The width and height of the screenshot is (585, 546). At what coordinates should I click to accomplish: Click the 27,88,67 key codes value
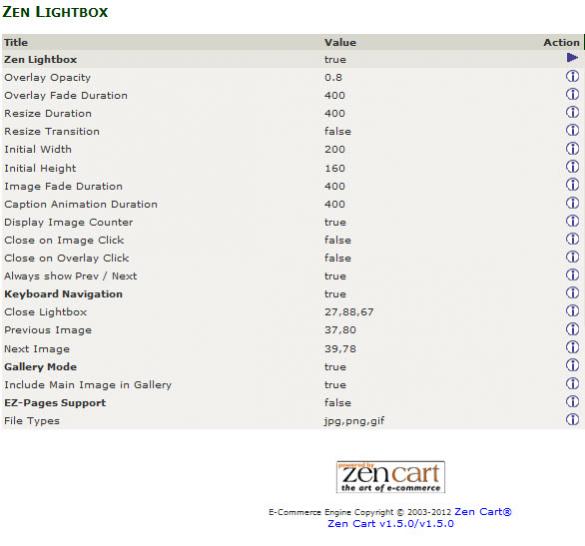click(x=349, y=312)
